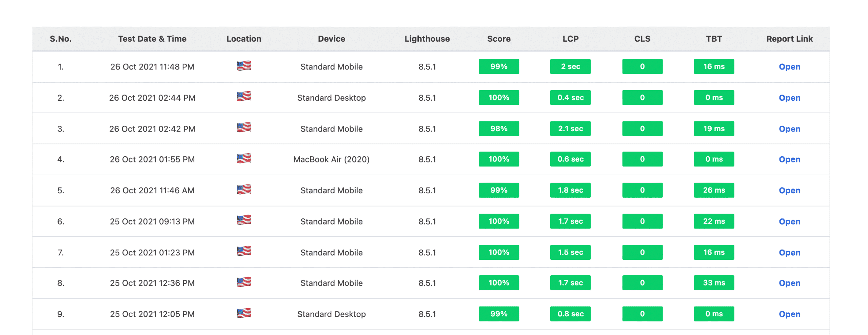Click the 26 ms TBT badge
The height and width of the screenshot is (335, 868).
coord(714,190)
